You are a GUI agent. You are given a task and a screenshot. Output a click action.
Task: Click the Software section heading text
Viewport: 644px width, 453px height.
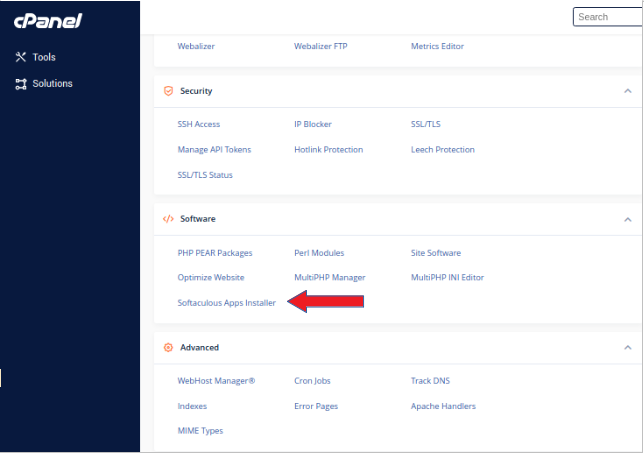pyautogui.click(x=198, y=219)
